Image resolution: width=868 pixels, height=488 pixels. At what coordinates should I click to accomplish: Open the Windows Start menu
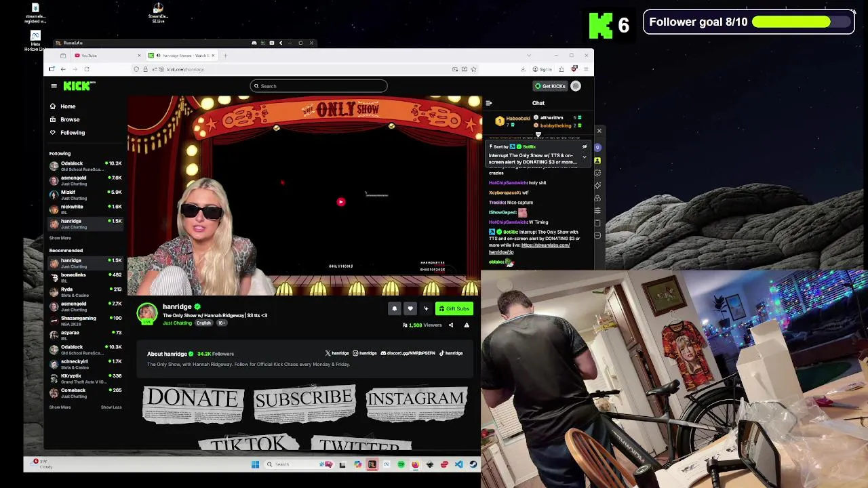pyautogui.click(x=255, y=464)
